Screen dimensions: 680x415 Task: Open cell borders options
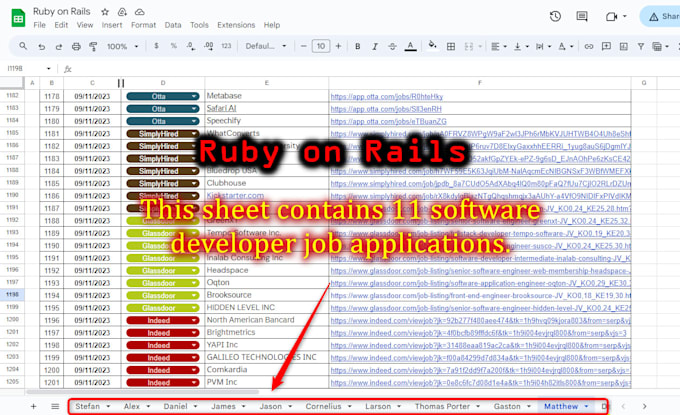pyautogui.click(x=451, y=46)
